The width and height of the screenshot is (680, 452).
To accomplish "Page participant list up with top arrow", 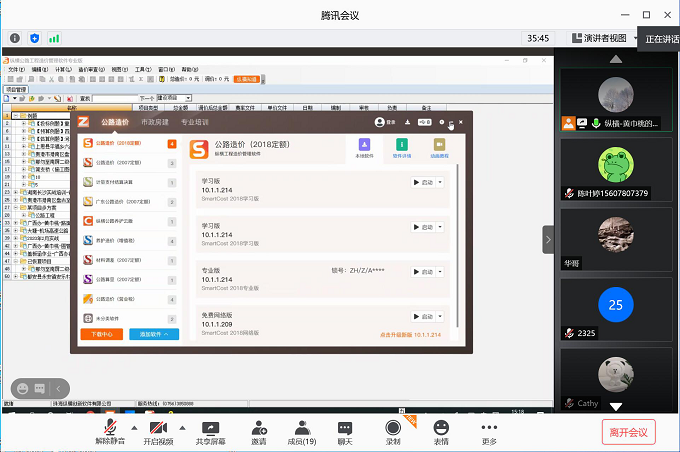I will point(616,59).
